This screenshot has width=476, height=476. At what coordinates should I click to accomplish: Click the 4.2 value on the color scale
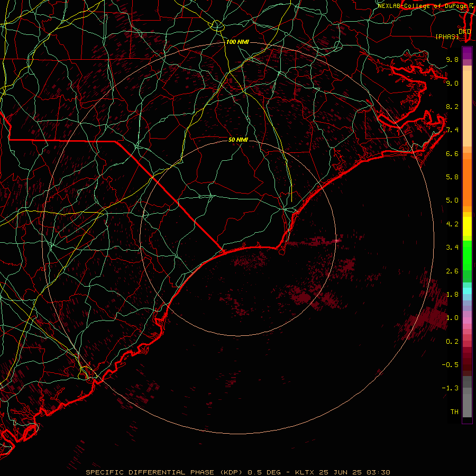tap(452, 224)
